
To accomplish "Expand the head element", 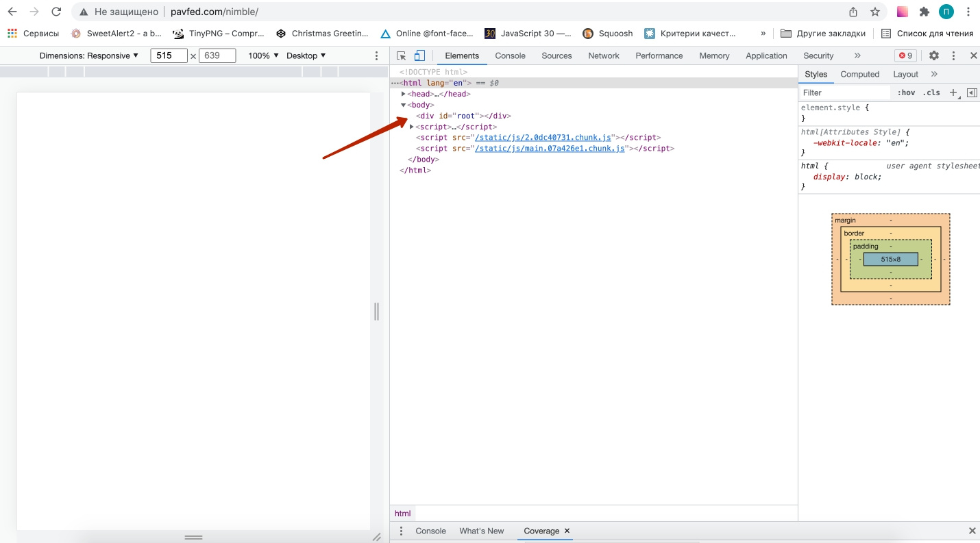I will tap(404, 94).
